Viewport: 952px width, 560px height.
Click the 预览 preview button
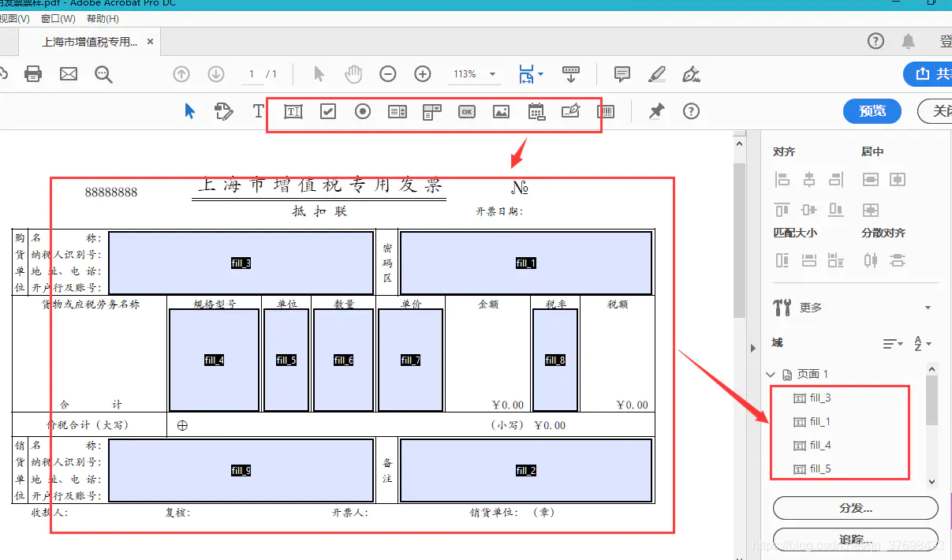tap(872, 111)
